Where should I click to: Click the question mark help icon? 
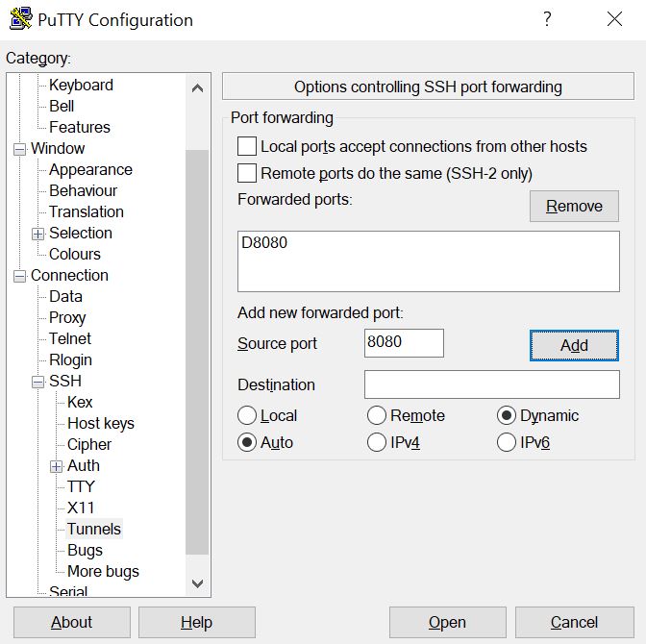point(547,19)
